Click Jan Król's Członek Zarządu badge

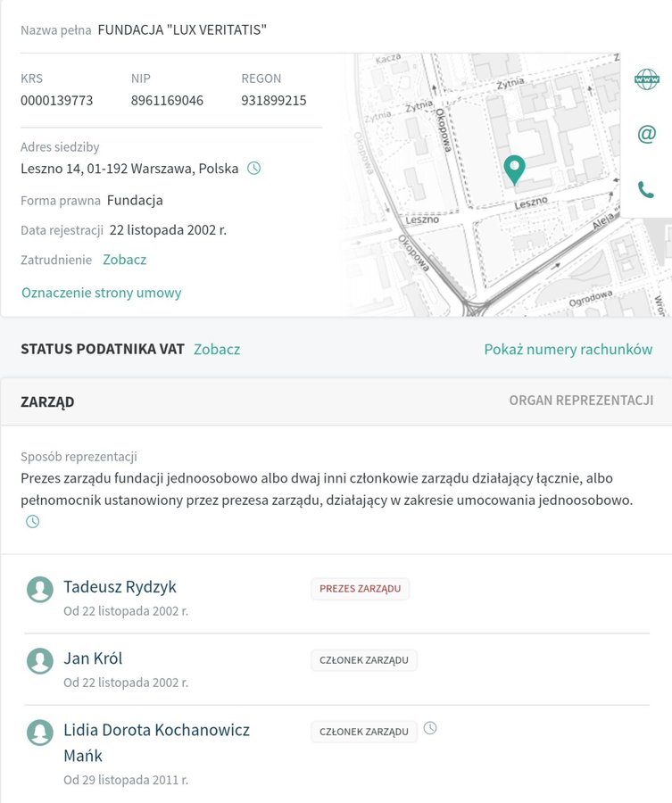363,660
